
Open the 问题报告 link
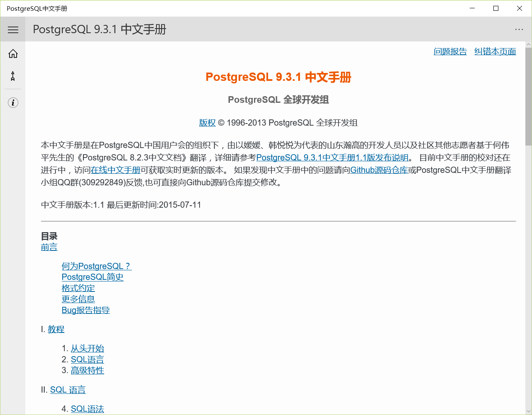(450, 51)
